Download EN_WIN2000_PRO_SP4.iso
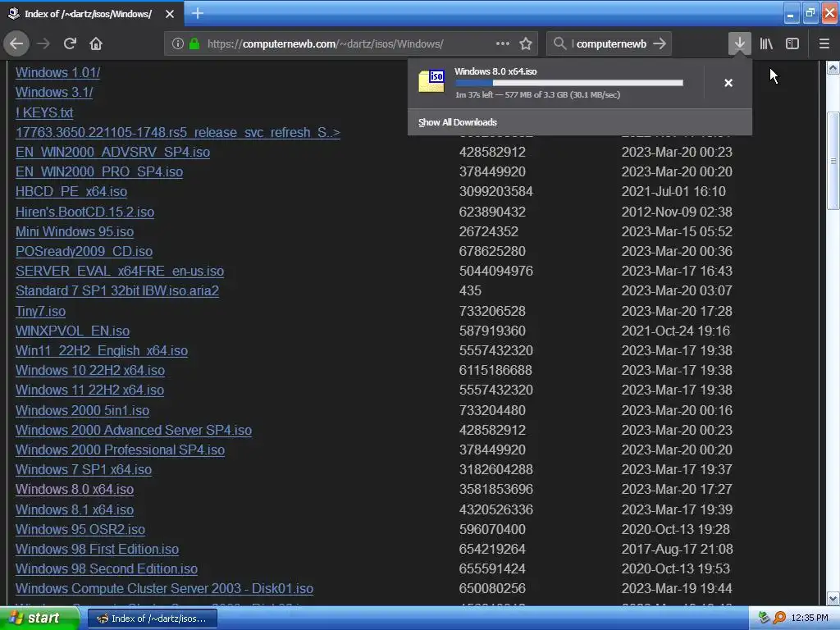840x630 pixels. point(99,172)
